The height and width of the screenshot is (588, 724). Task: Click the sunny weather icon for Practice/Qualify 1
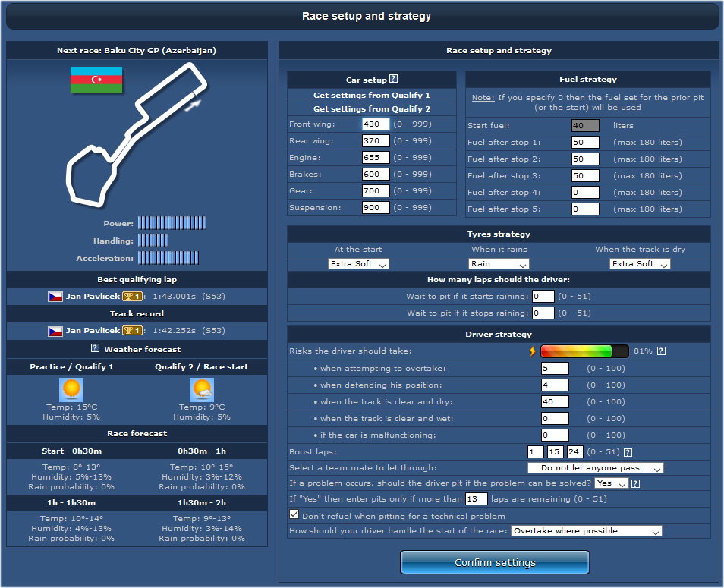[x=72, y=389]
